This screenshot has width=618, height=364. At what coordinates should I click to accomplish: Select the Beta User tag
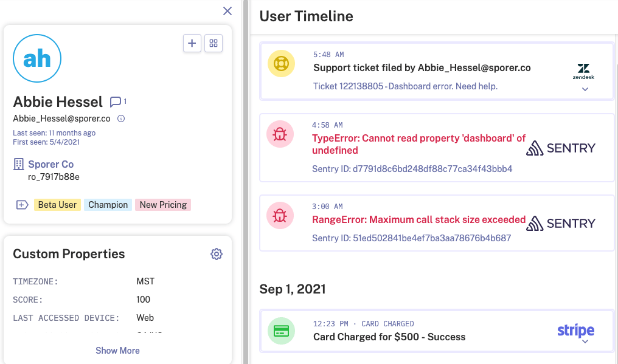coord(57,205)
